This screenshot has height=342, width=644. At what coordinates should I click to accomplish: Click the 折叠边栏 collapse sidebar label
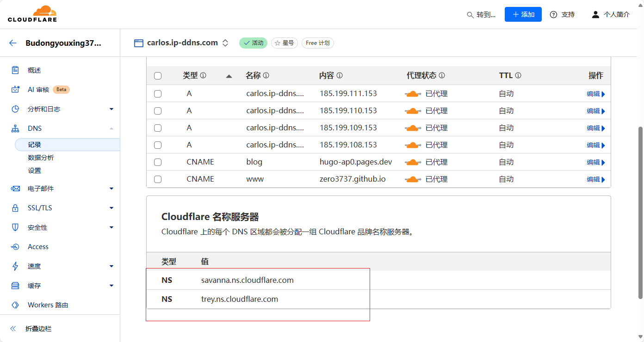click(38, 329)
